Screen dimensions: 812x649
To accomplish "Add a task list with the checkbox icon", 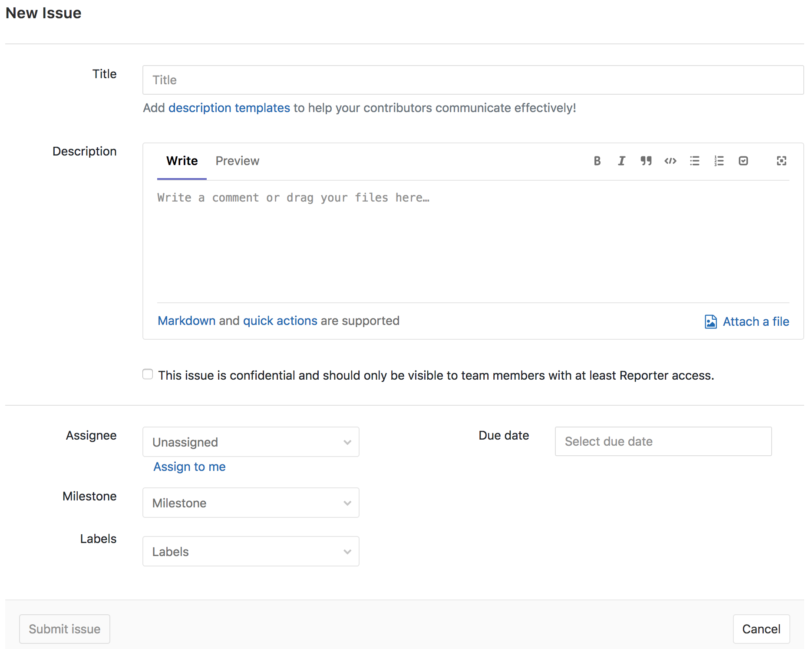I will point(743,161).
